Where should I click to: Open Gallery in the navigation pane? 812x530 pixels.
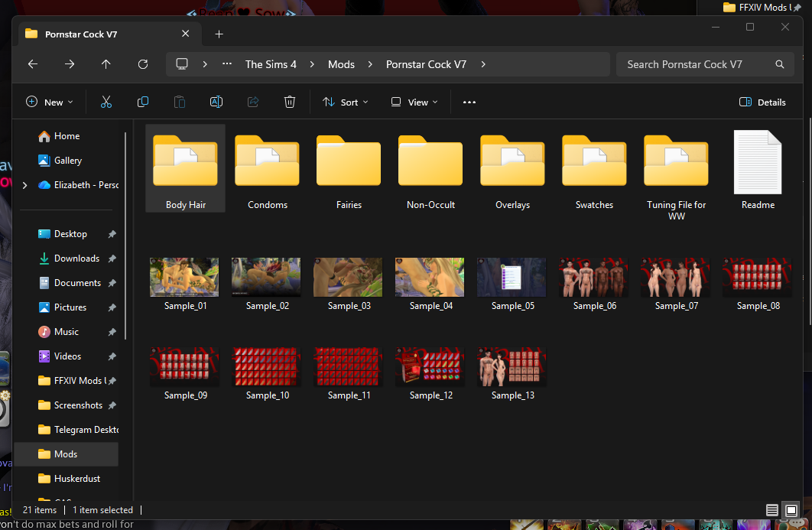pos(67,161)
